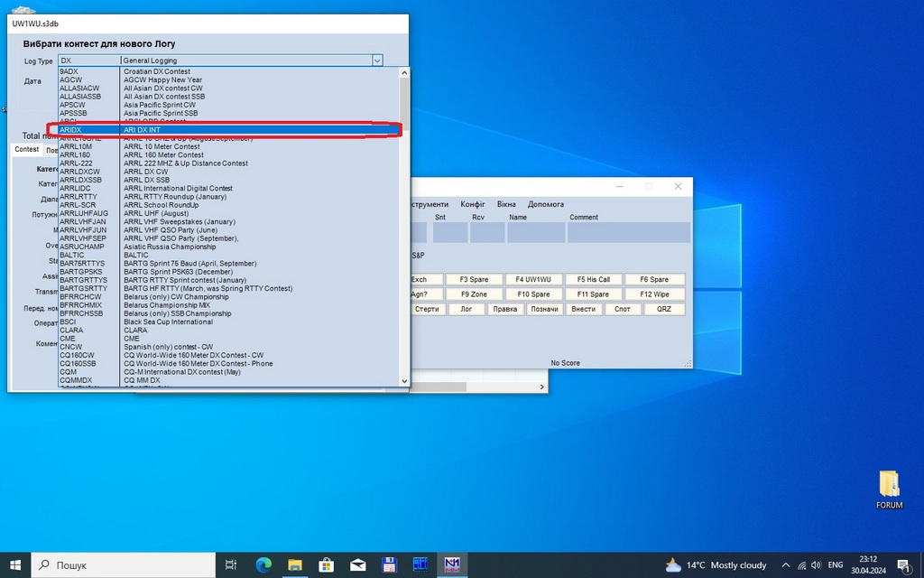Choose ARRL DX CW entry
Image resolution: width=924 pixels, height=578 pixels.
(229, 172)
